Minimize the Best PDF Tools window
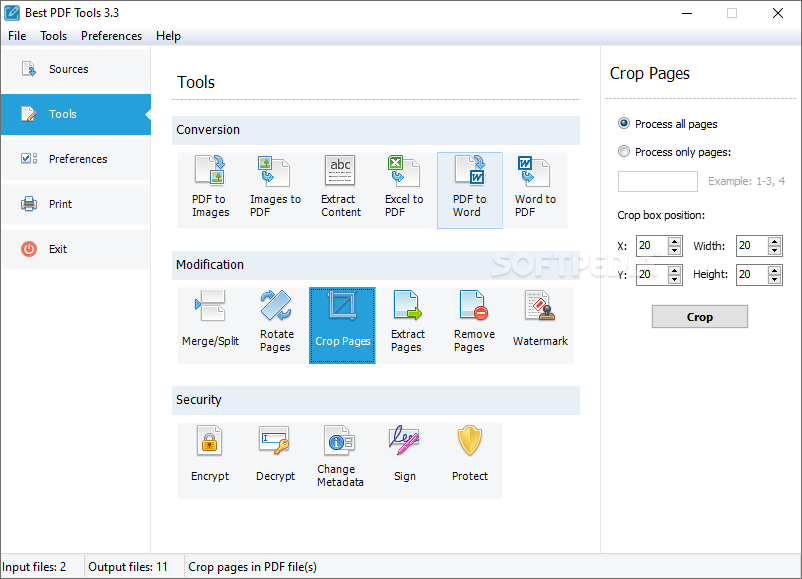The image size is (802, 579). coord(687,13)
